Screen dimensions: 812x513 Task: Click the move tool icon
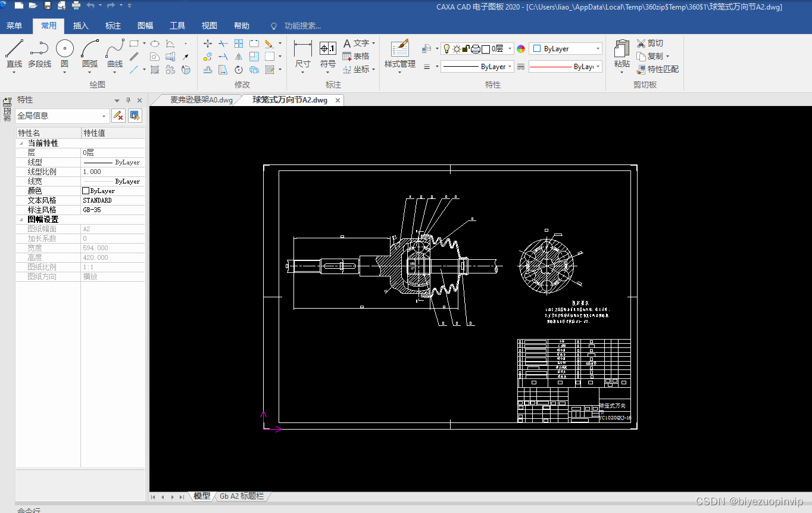208,43
